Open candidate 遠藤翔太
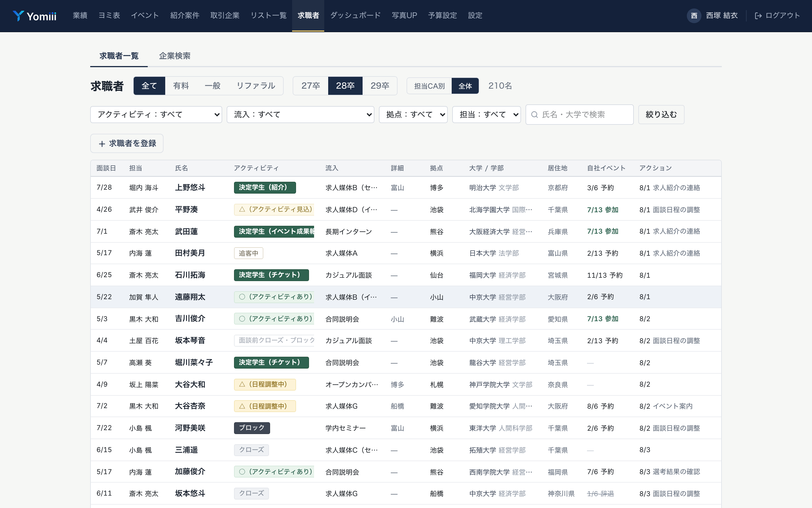This screenshot has height=508, width=812. [190, 297]
